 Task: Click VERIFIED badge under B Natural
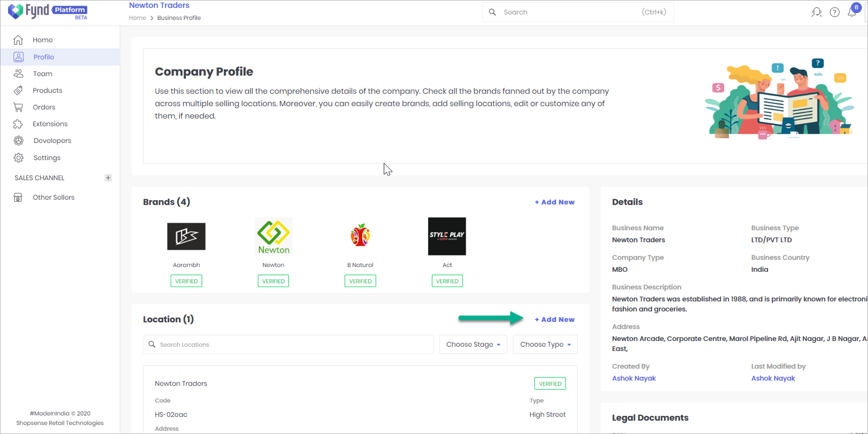point(360,281)
